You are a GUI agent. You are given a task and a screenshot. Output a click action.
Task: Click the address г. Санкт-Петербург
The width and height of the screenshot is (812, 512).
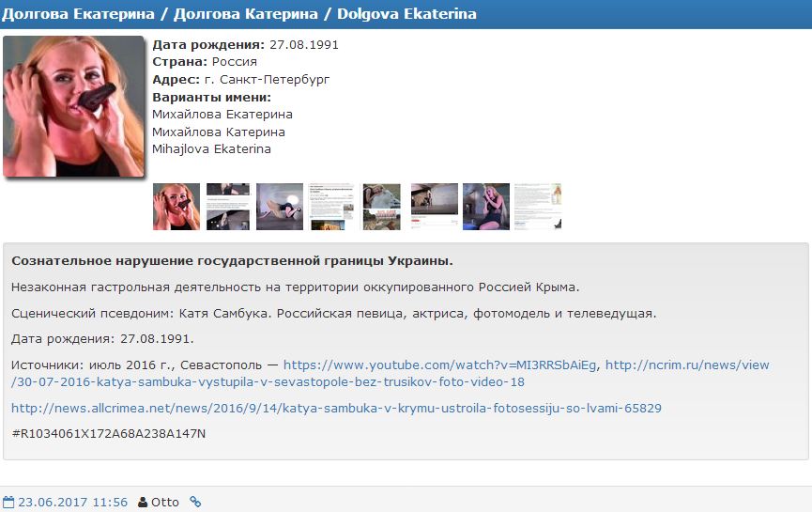click(267, 79)
